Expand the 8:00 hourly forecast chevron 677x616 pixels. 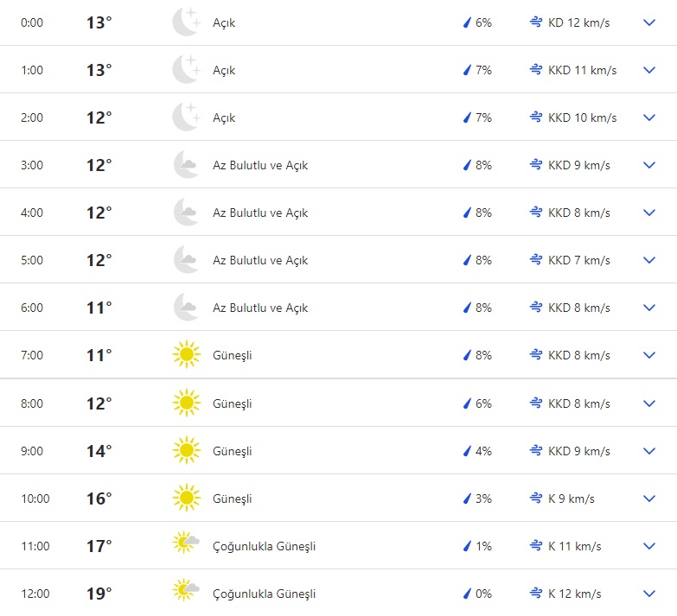tap(649, 403)
